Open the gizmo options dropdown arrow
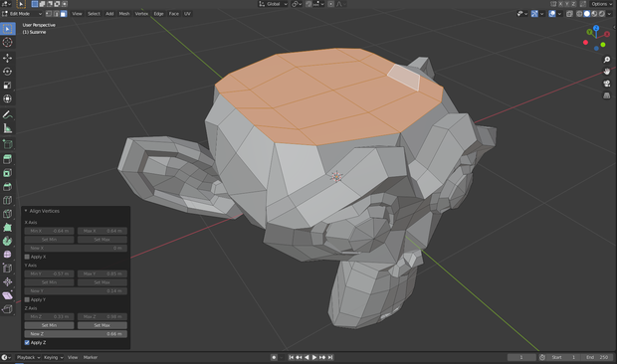 [541, 14]
